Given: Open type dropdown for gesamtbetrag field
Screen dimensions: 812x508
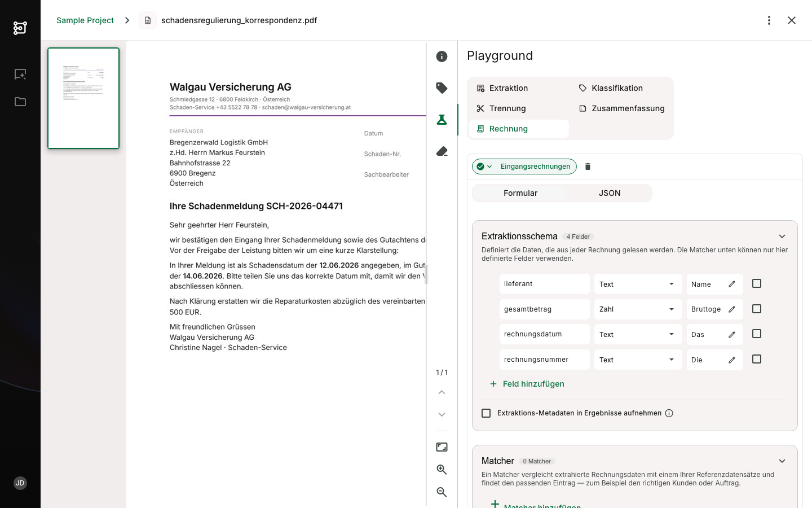Looking at the screenshot, I should click(x=638, y=309).
